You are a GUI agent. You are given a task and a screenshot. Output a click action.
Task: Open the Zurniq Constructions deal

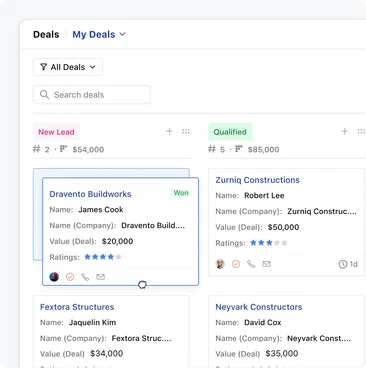pyautogui.click(x=258, y=180)
